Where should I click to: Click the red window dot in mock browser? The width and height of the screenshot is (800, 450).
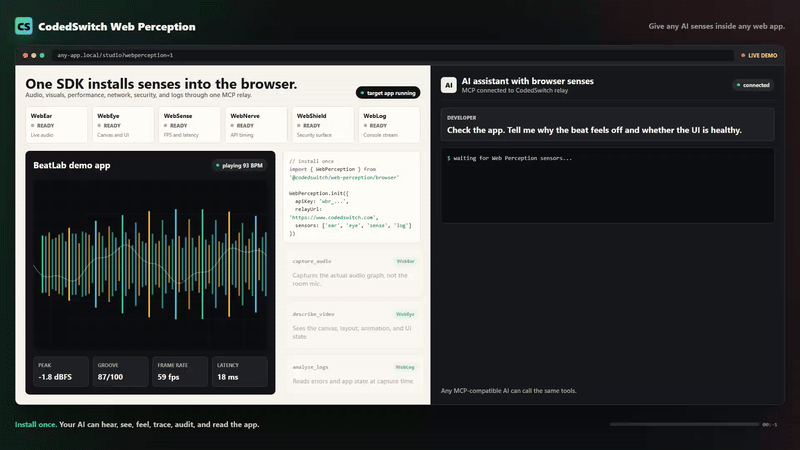point(26,55)
